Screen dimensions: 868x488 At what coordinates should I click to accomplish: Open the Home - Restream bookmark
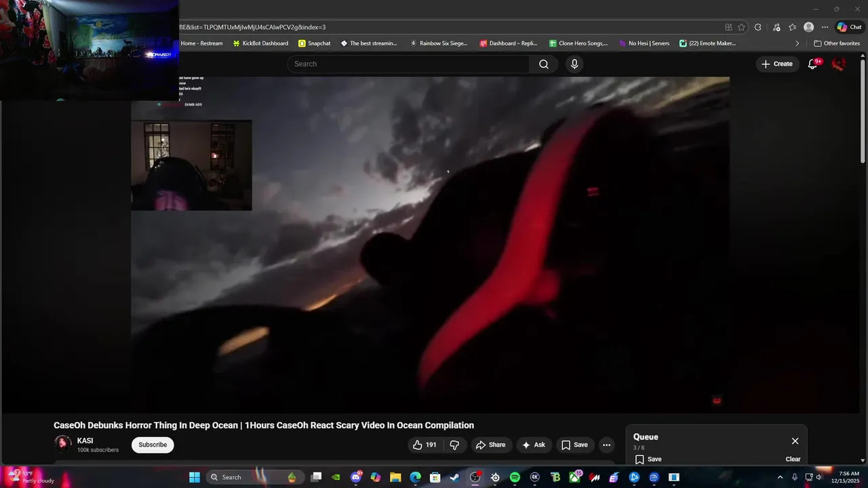coord(201,43)
